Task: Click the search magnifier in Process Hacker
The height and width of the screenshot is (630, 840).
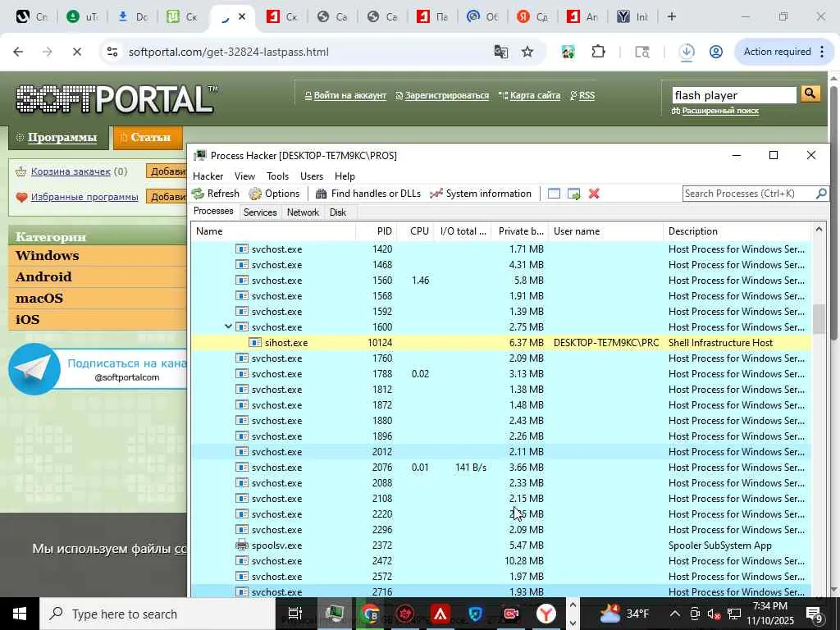Action: pyautogui.click(x=820, y=194)
